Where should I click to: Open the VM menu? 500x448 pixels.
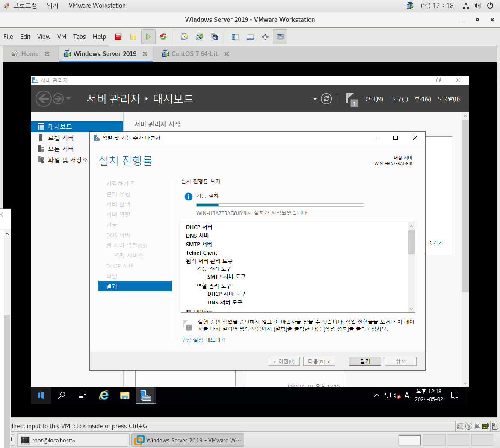(x=62, y=37)
